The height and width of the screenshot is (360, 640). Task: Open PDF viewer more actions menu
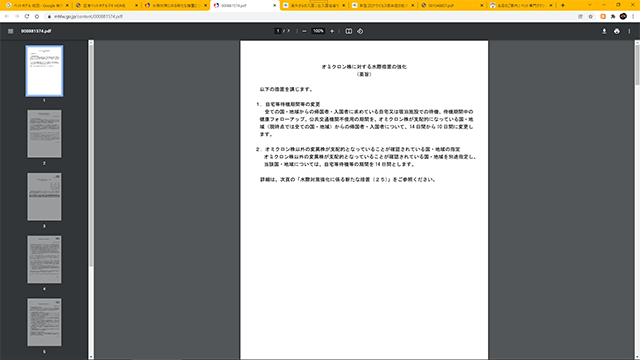pyautogui.click(x=629, y=31)
